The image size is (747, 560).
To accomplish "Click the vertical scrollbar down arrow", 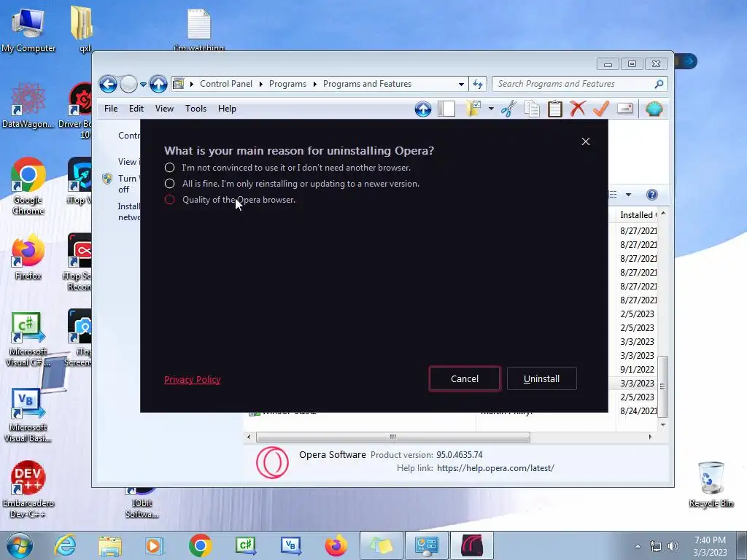I will (662, 425).
